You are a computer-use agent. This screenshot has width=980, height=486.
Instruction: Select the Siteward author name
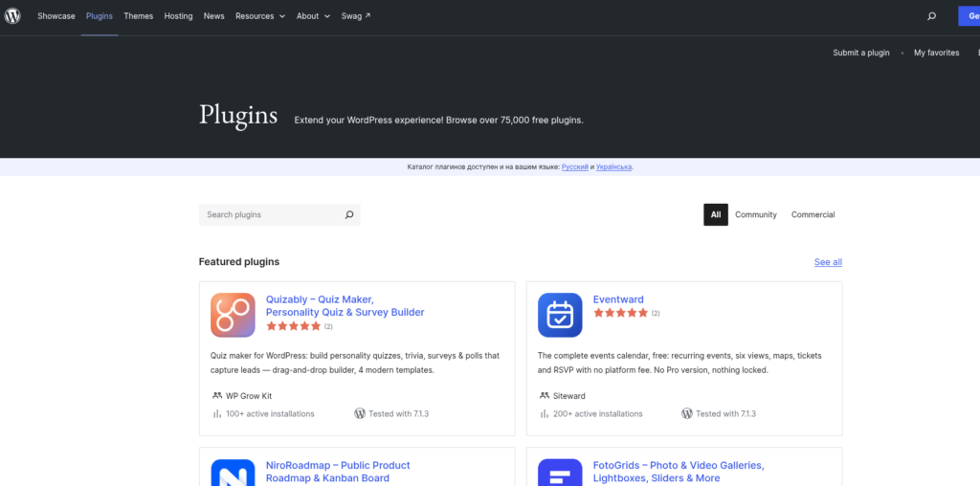click(x=569, y=396)
